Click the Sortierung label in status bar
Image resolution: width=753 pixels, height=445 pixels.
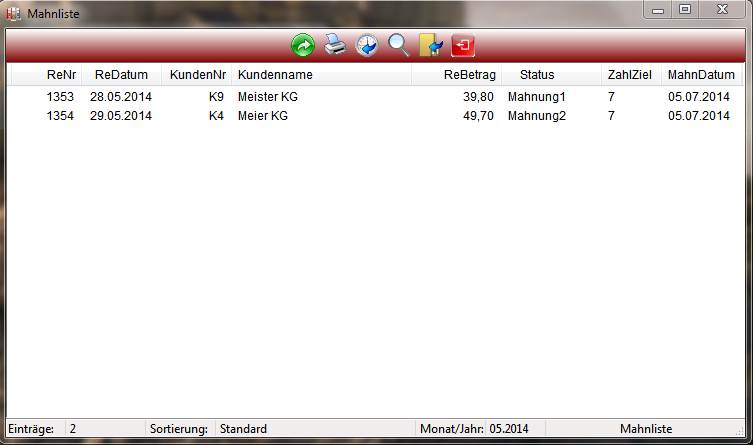click(179, 429)
